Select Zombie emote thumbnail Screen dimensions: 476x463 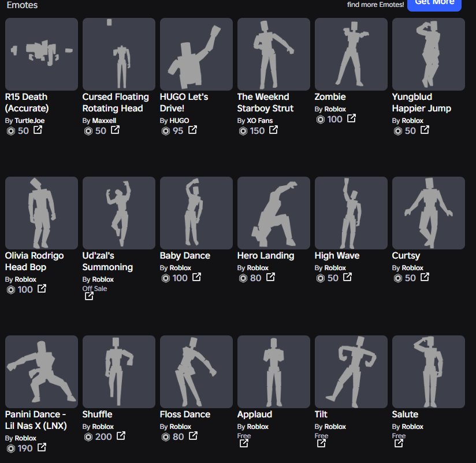(351, 54)
